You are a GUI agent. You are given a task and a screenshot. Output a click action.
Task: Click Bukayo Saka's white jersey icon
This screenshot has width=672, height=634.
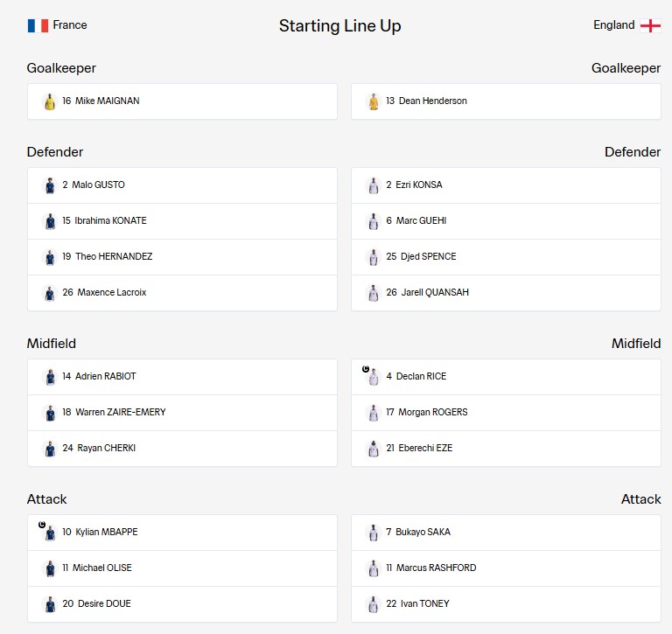tap(374, 533)
